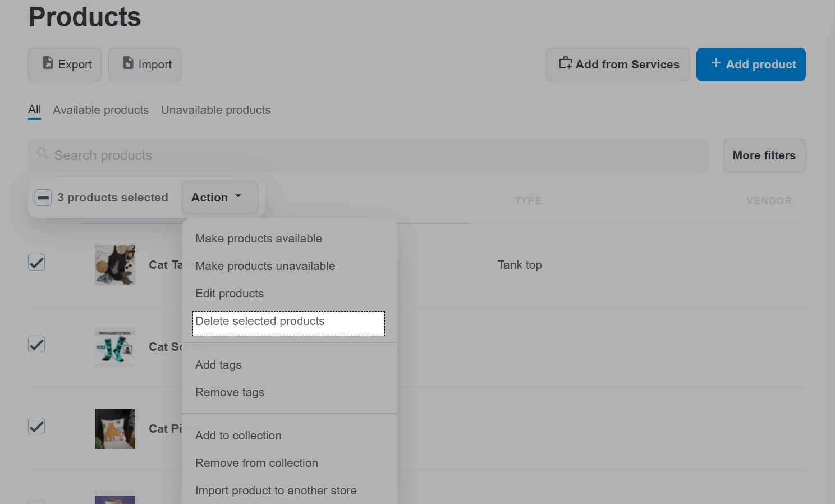Open More filters

[x=764, y=155]
